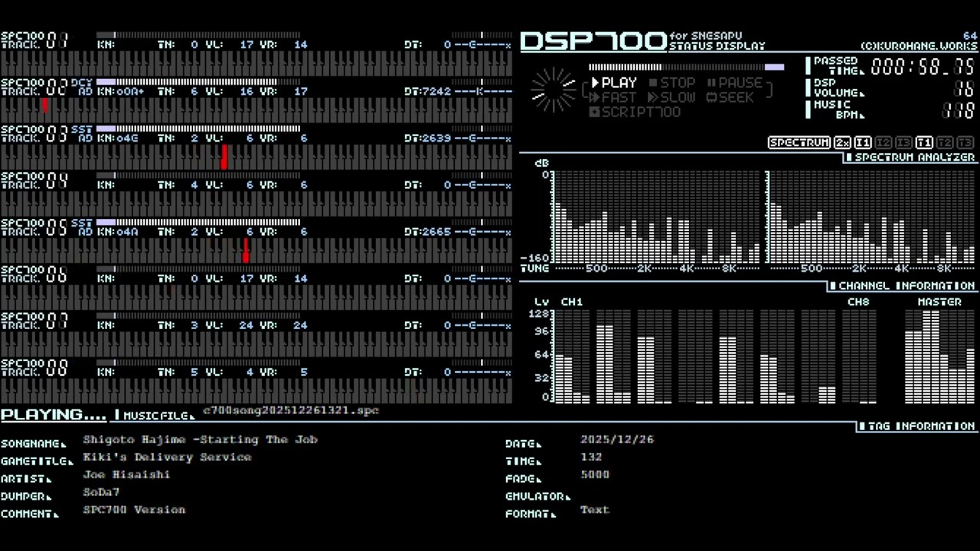The height and width of the screenshot is (551, 980).
Task: Toggle the T1 spectrum option
Action: click(x=924, y=142)
